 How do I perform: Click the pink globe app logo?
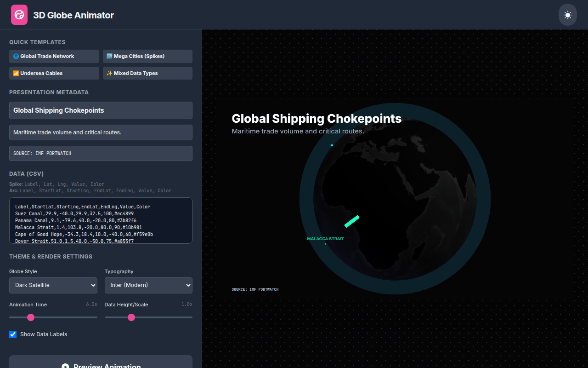coord(19,15)
